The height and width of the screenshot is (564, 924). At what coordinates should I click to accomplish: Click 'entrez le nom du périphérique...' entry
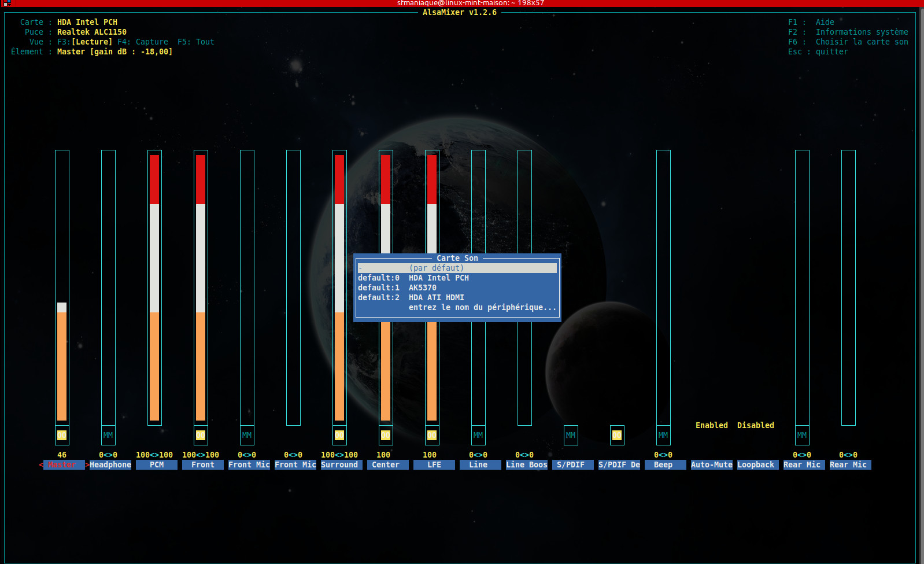click(x=482, y=308)
